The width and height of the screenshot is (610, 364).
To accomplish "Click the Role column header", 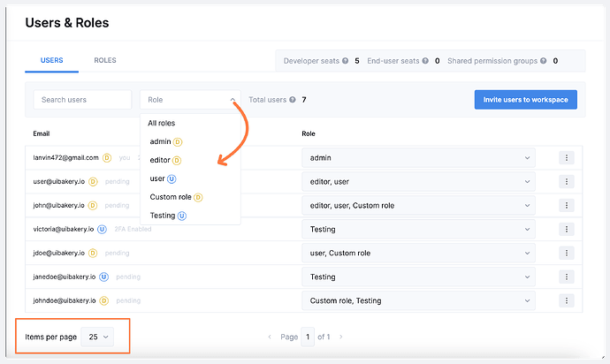I will [x=309, y=133].
